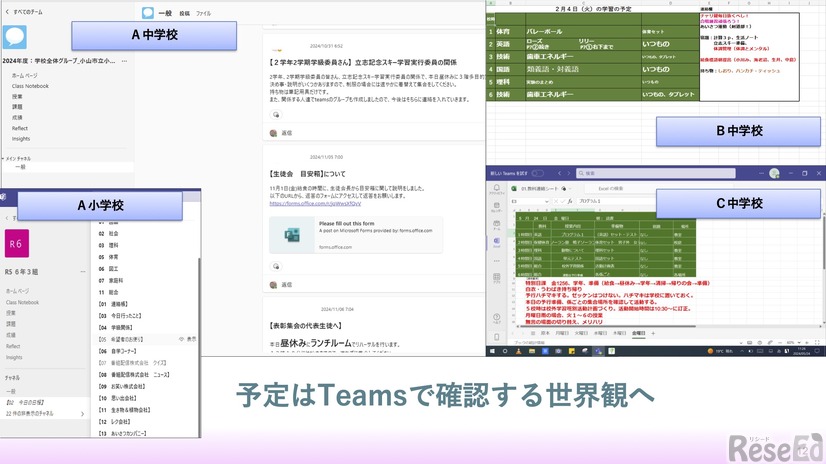Open the profile avatar in C中学校 Teams window
This screenshot has width=826, height=464.
pos(774,173)
